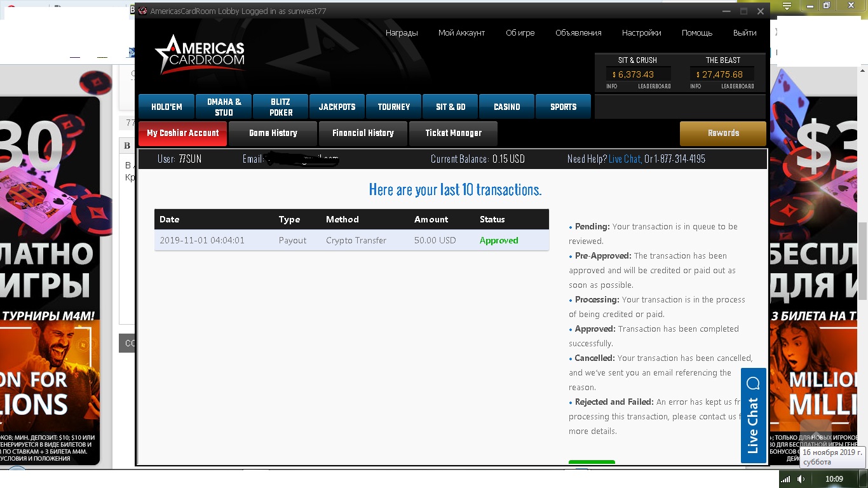This screenshot has width=868, height=488.
Task: Click the Rejected and Failed status definition
Action: pyautogui.click(x=656, y=416)
